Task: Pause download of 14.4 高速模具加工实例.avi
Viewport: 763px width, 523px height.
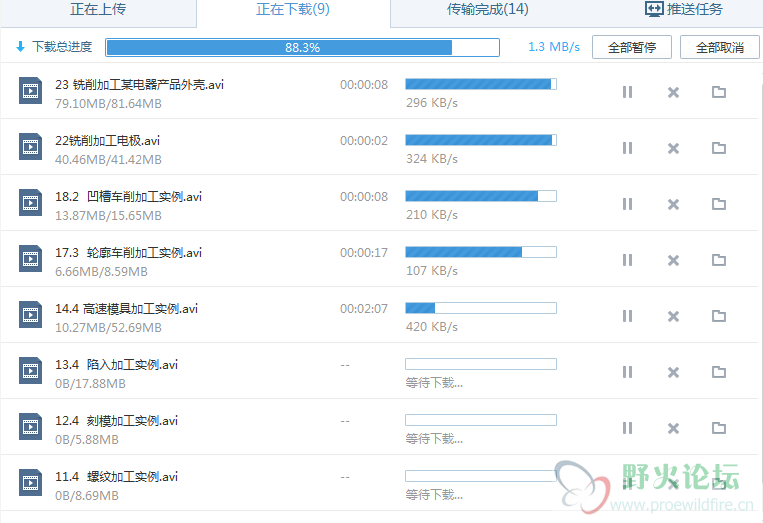Action: 627,316
